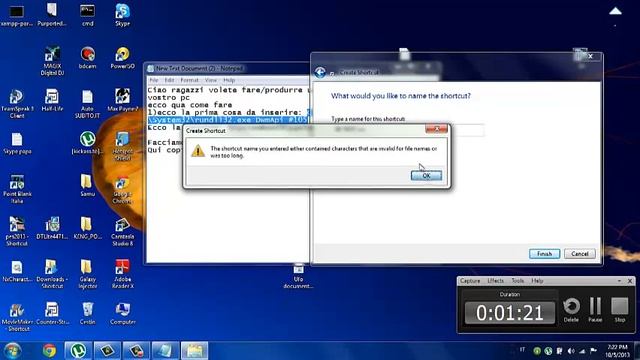Select the Auto SUBITO.IT file icon
The image size is (640, 360).
click(87, 104)
